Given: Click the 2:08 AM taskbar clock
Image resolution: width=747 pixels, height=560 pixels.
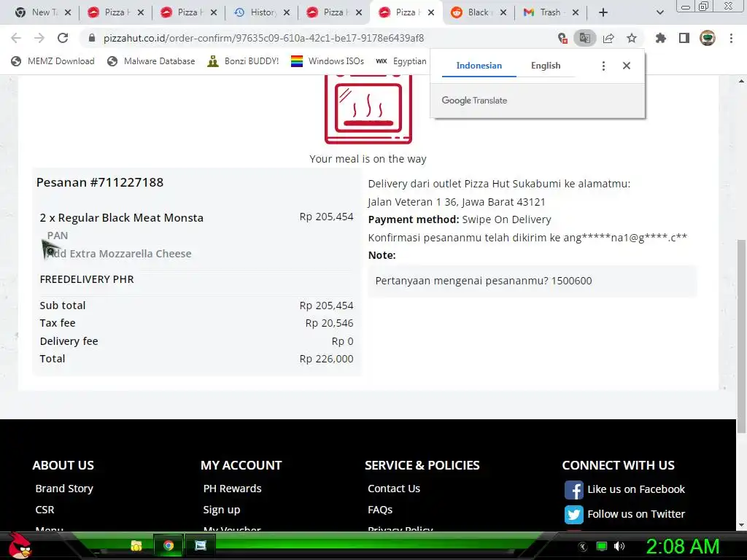Looking at the screenshot, I should coord(682,546).
